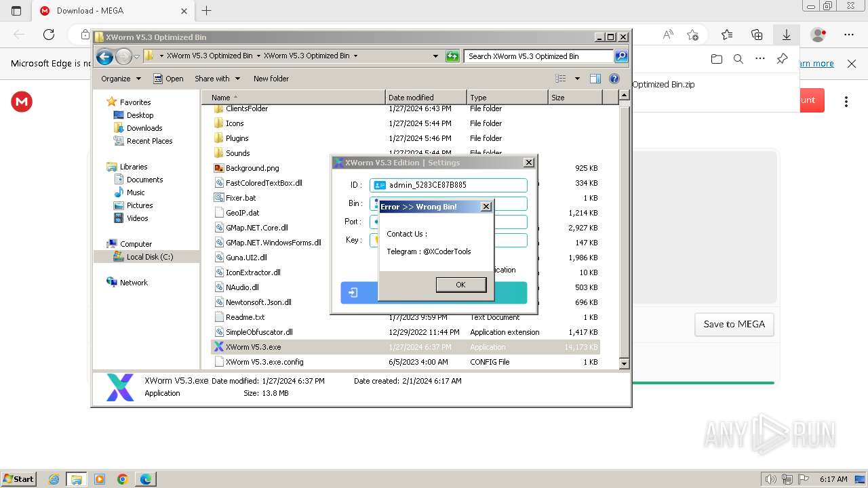Select the Download - MEGA tab

(113, 11)
